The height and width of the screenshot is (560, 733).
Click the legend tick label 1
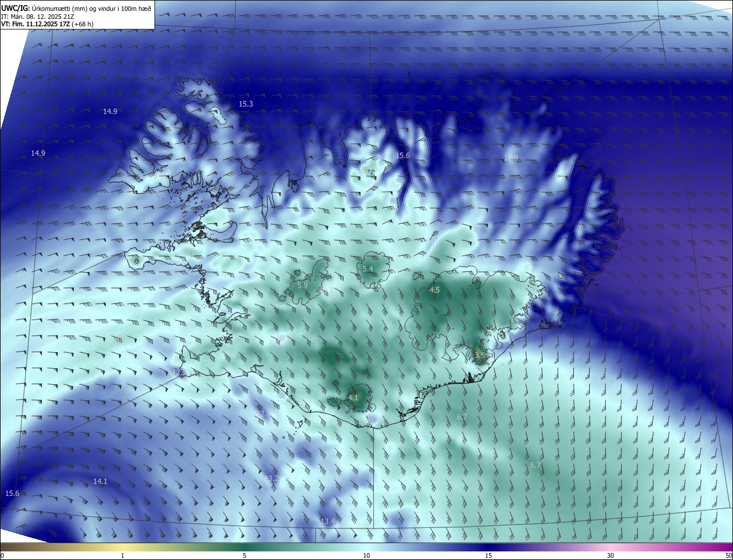point(123,555)
